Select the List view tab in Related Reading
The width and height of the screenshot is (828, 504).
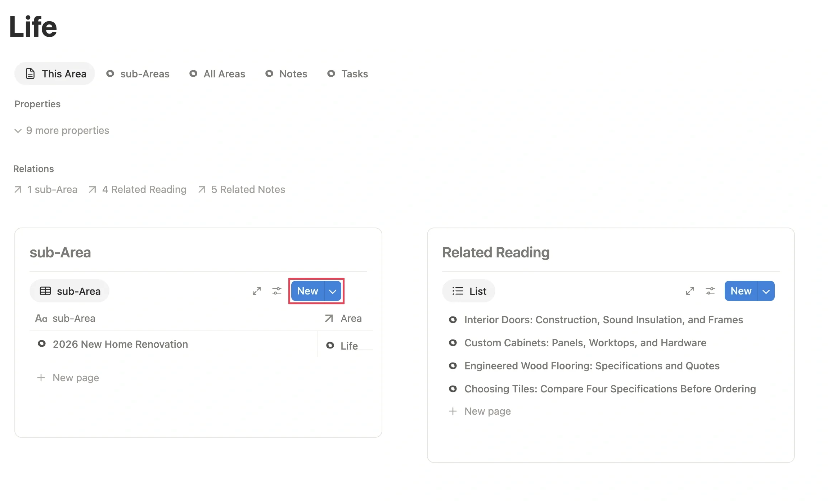(469, 291)
